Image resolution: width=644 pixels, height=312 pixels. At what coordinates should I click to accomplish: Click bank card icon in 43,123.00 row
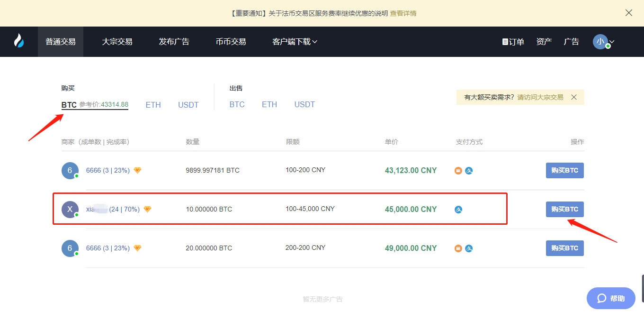point(458,171)
